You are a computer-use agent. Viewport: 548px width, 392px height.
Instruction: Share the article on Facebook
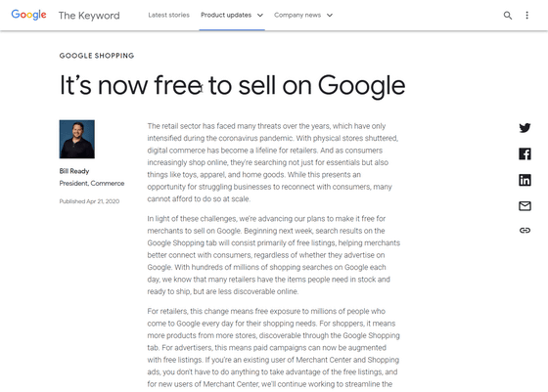[525, 153]
